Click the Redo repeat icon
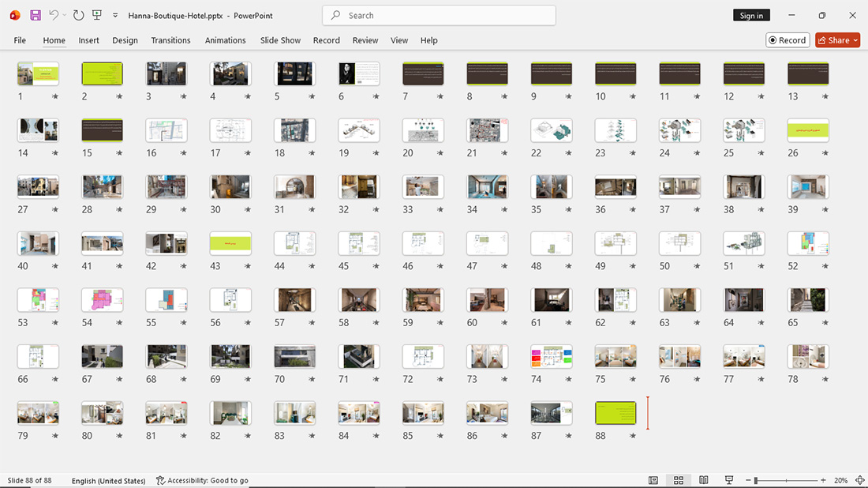 tap(79, 16)
